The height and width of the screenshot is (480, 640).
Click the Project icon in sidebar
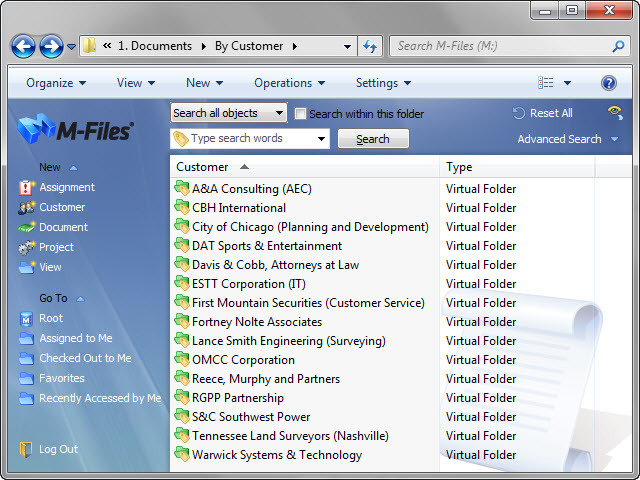26,247
